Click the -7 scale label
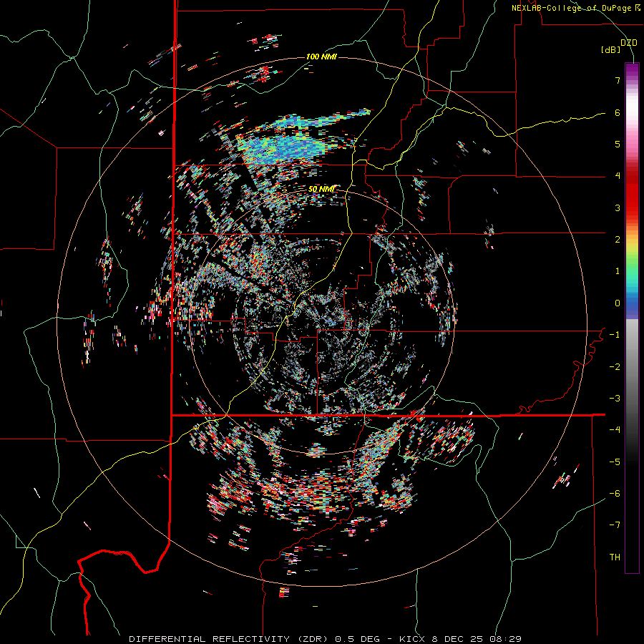This screenshot has height=644, width=644. [x=615, y=525]
